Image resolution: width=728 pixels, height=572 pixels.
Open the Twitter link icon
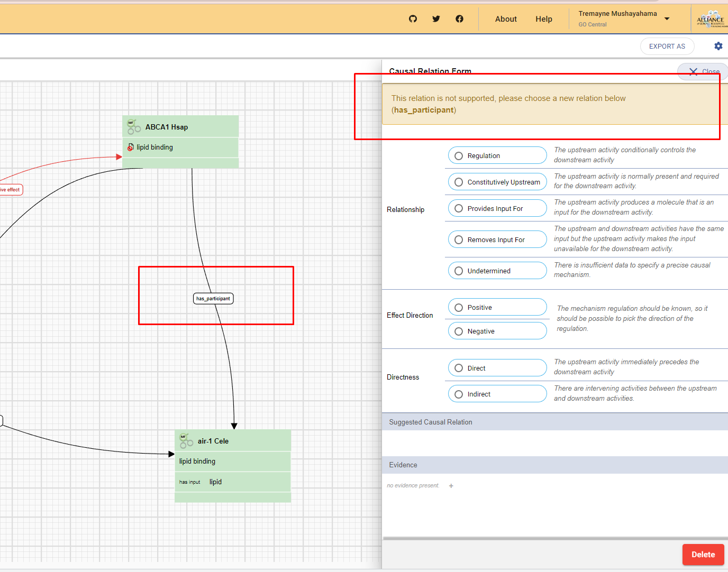pos(436,19)
